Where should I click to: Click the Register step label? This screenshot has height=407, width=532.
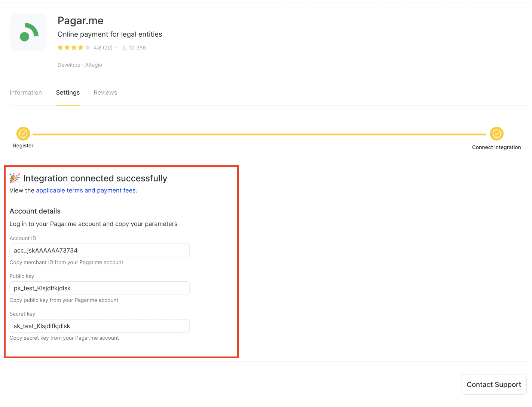point(23,146)
